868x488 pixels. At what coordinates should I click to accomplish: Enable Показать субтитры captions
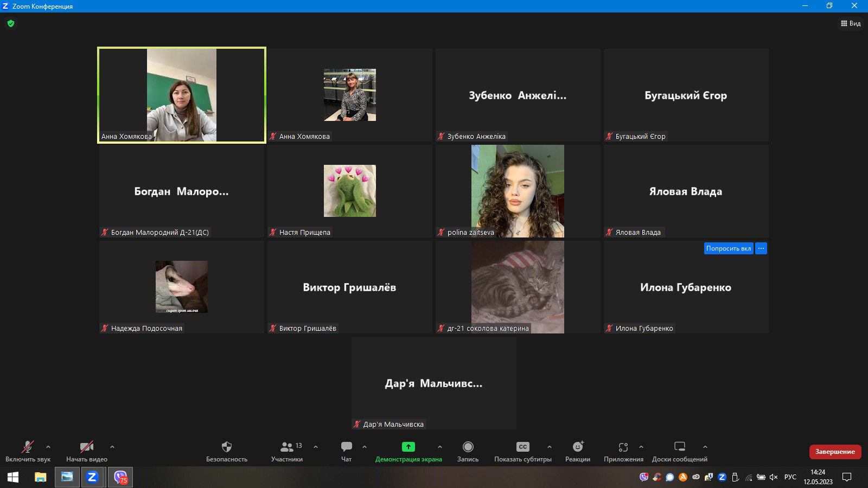point(522,451)
